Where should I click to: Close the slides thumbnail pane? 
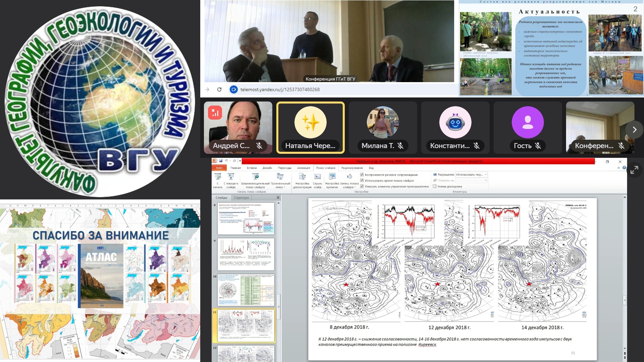point(278,198)
